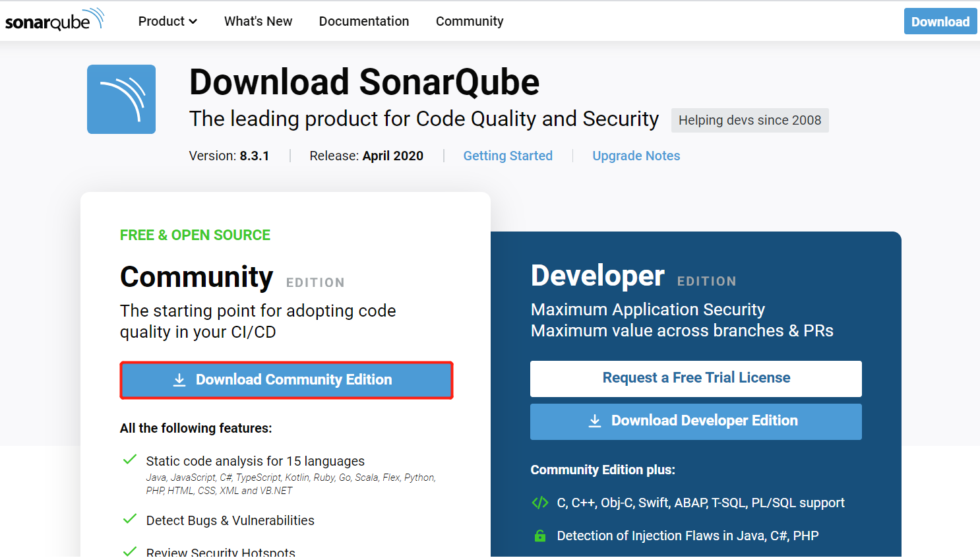Image resolution: width=980 pixels, height=558 pixels.
Task: Click the starting point for adopting code quality text
Action: coord(258,321)
